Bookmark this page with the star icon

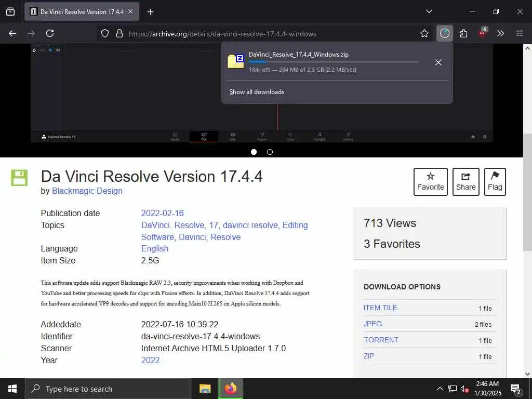(x=424, y=33)
